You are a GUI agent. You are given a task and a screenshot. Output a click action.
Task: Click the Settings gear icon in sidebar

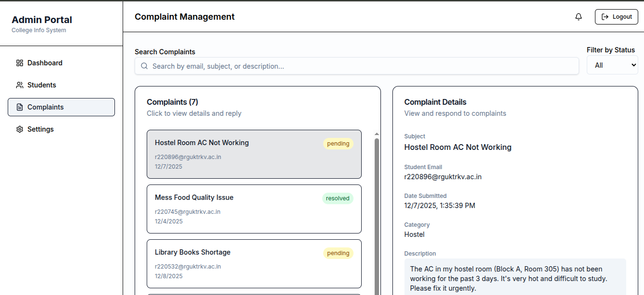[x=20, y=129]
